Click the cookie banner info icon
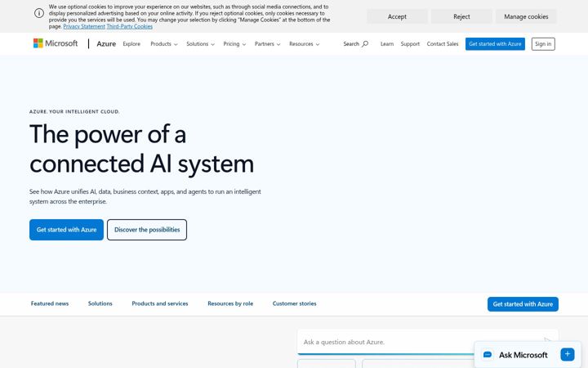 click(39, 13)
